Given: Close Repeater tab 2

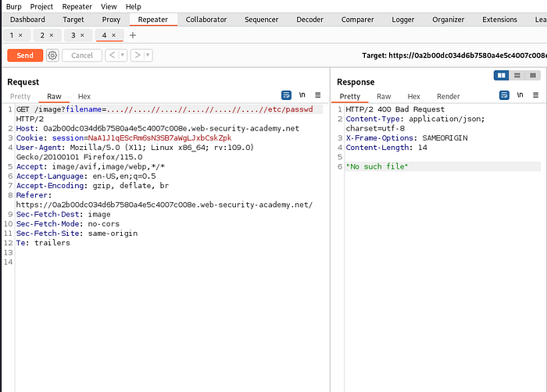Looking at the screenshot, I should pyautogui.click(x=51, y=35).
